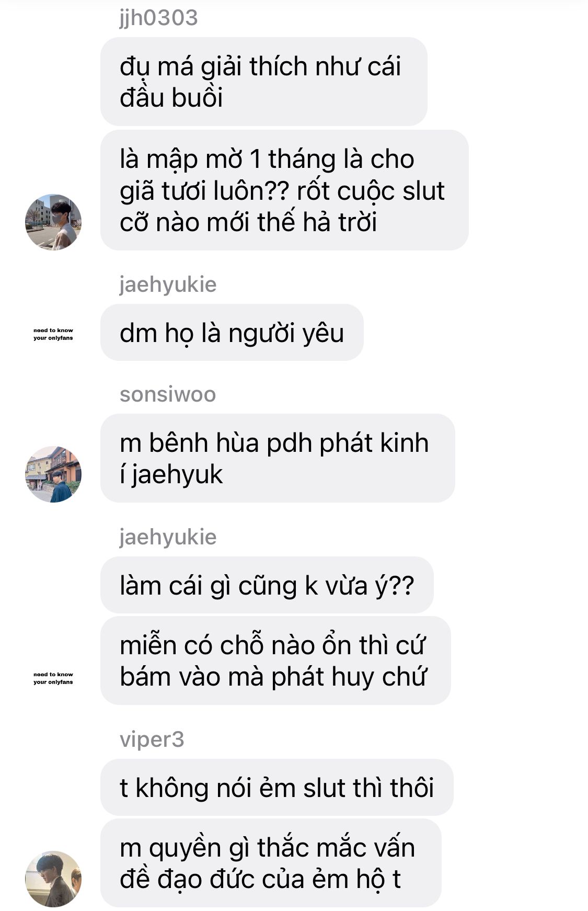
Task: Tap the avatar beside 'dm họ là người yêu'
Action: 53,334
